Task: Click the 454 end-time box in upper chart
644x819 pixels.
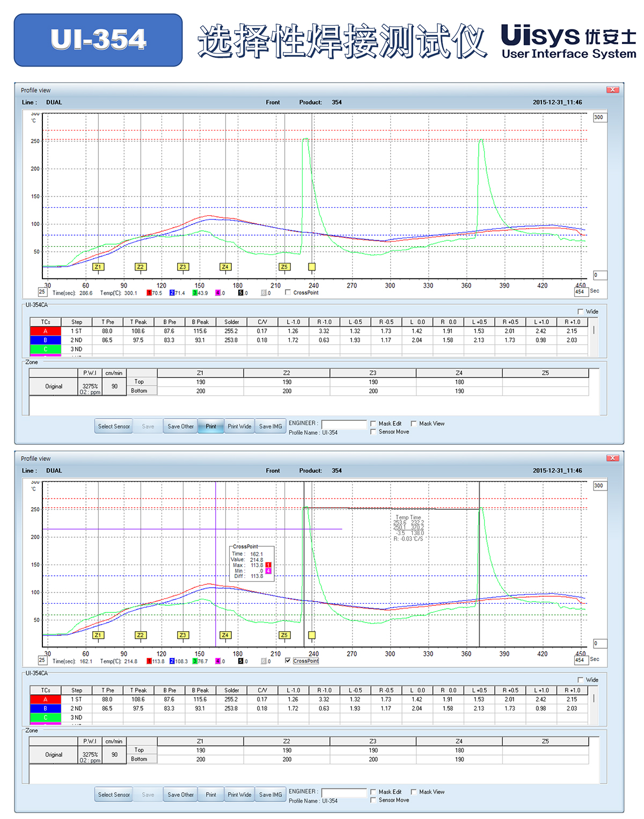Action: pos(580,292)
